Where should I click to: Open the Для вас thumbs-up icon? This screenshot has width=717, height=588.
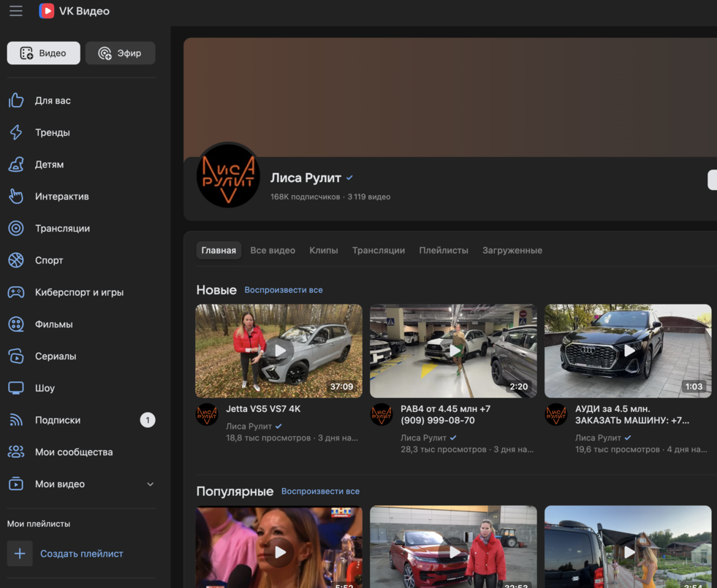coord(16,101)
